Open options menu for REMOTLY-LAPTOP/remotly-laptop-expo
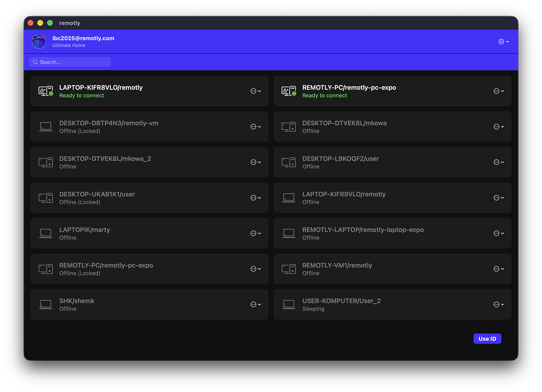 pyautogui.click(x=499, y=233)
